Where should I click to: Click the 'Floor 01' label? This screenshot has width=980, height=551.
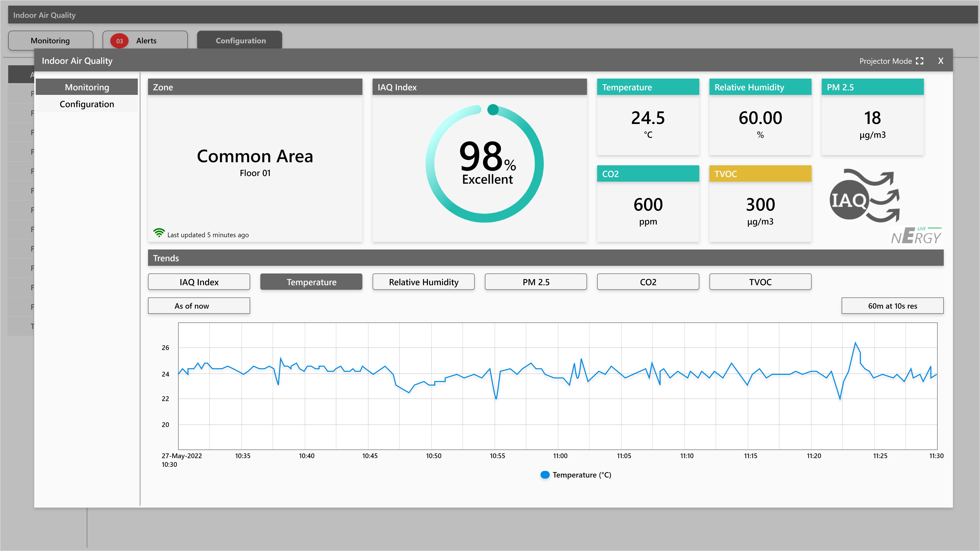(x=255, y=173)
